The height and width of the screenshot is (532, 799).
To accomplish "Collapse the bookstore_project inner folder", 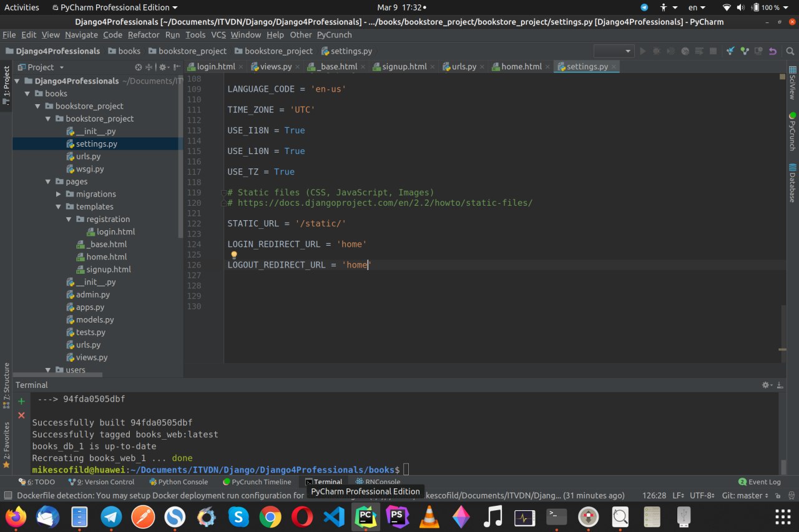I will coord(49,118).
